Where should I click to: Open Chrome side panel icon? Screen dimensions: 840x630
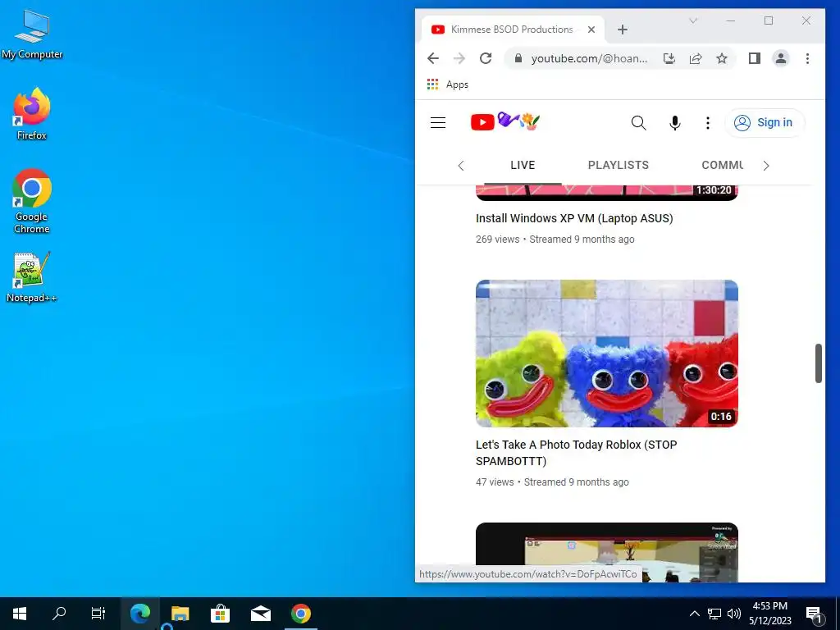point(755,58)
